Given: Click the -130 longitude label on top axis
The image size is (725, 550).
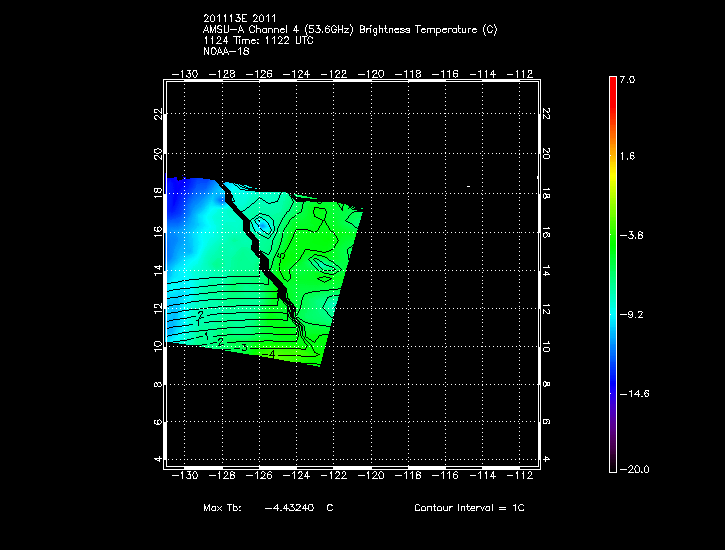Looking at the screenshot, I should click(x=185, y=73).
